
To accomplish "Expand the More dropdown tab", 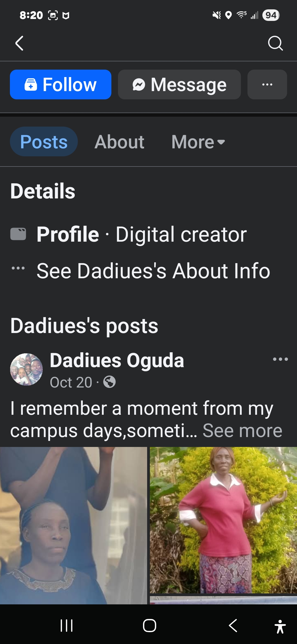I will [198, 142].
